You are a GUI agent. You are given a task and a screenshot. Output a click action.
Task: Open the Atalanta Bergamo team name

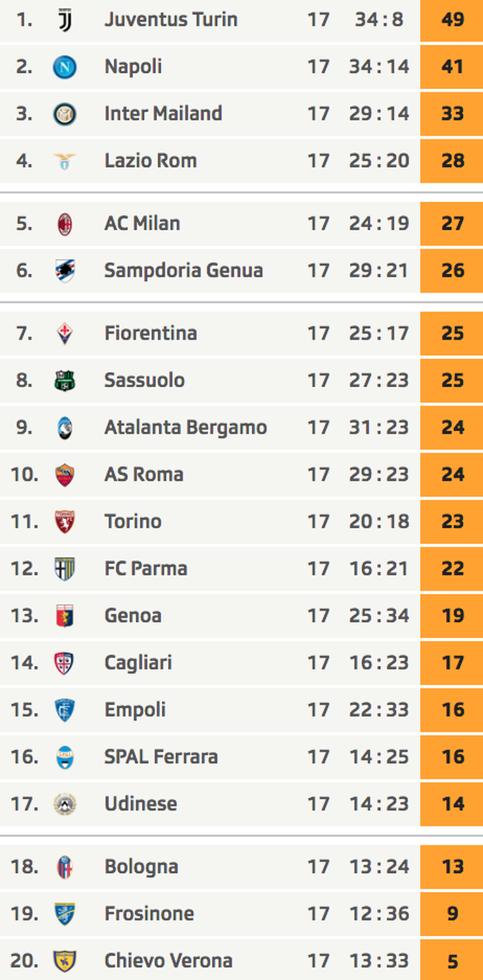(x=186, y=428)
